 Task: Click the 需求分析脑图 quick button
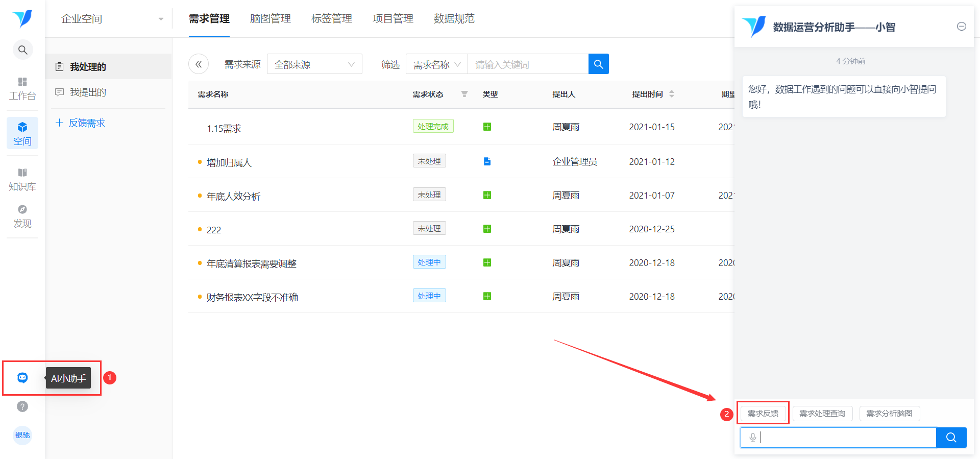coord(889,413)
